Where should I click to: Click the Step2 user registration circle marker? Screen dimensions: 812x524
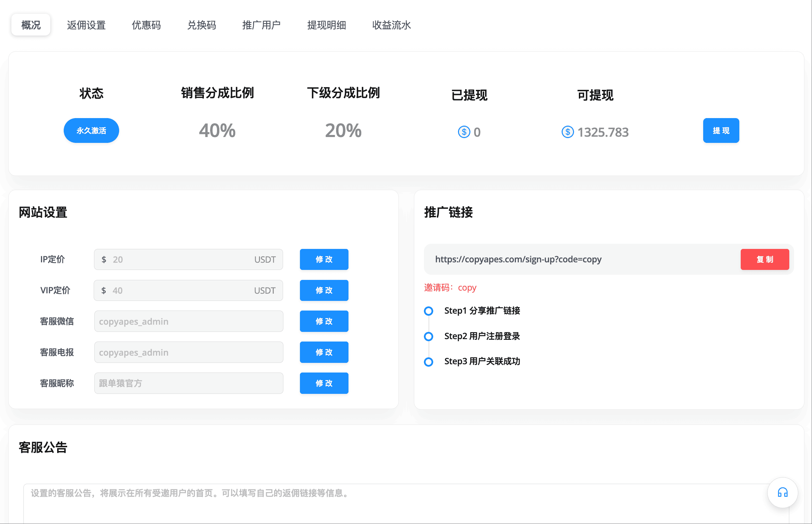[x=428, y=336]
